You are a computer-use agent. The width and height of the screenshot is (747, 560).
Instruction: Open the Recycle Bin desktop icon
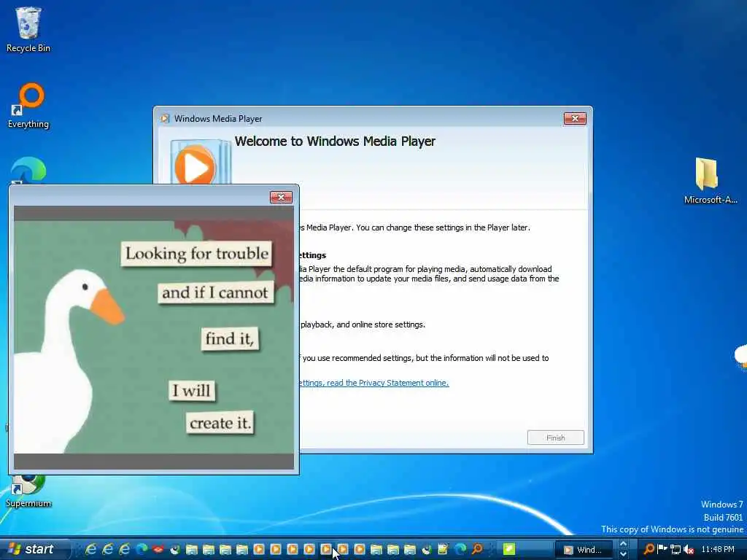[x=28, y=29]
